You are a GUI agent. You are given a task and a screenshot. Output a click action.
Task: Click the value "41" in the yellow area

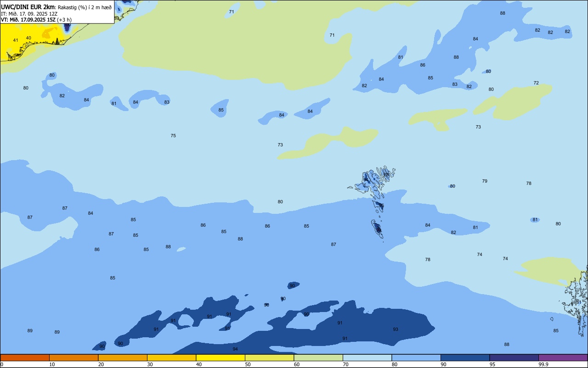click(16, 40)
